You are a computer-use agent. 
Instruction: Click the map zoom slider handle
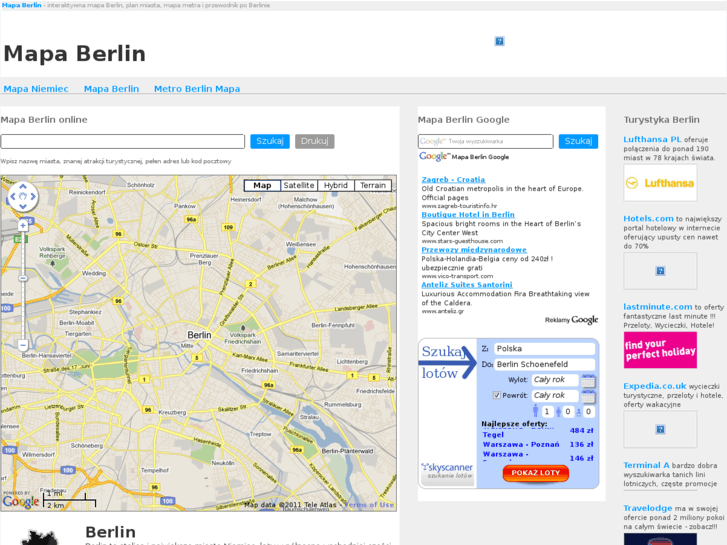coord(23,278)
